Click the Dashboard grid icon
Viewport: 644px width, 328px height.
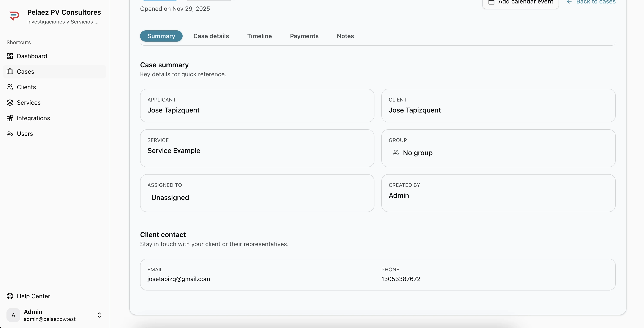tap(10, 56)
